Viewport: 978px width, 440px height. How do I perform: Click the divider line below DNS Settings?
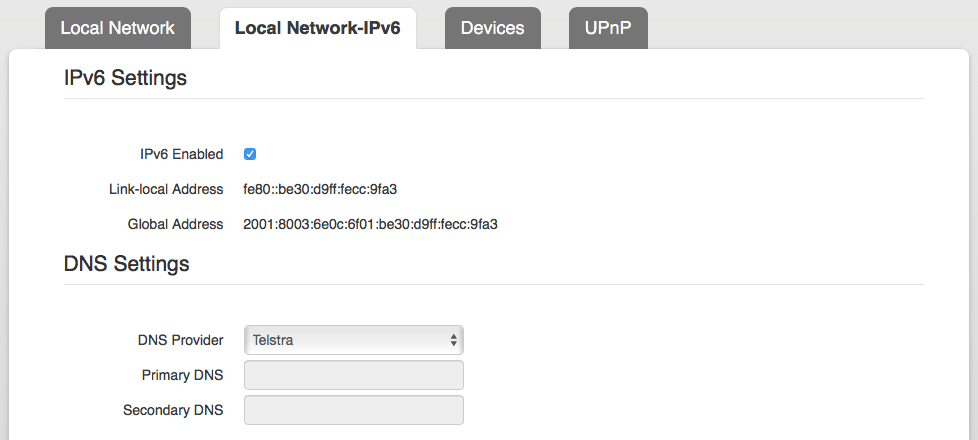pos(493,285)
